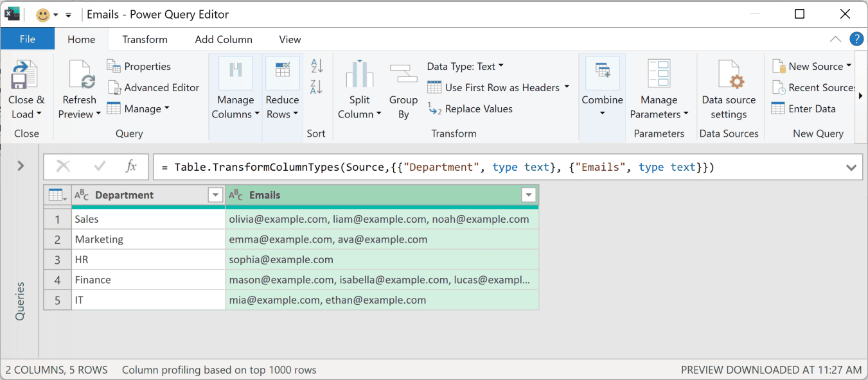Click the Refresh Preview icon
868x380 pixels.
pos(81,74)
